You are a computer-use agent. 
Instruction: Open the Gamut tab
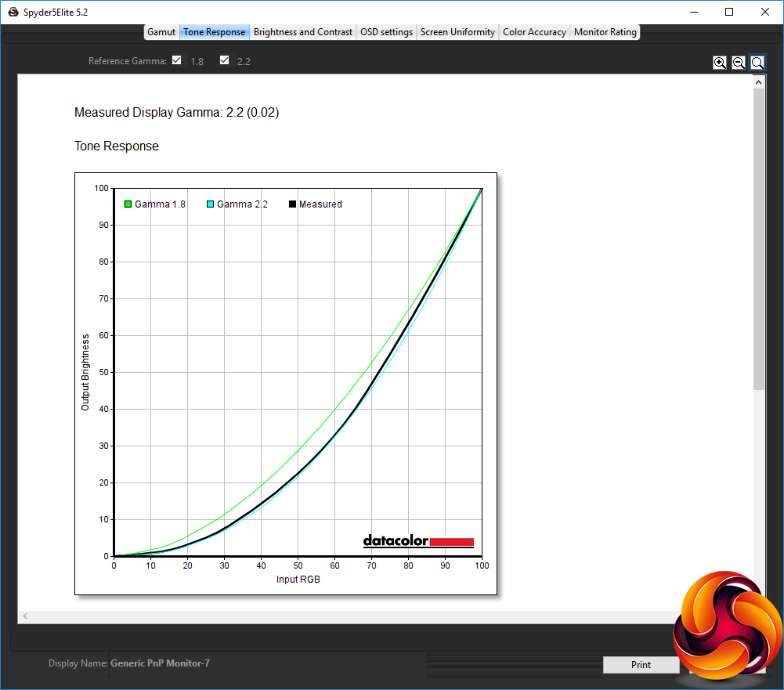pos(161,32)
